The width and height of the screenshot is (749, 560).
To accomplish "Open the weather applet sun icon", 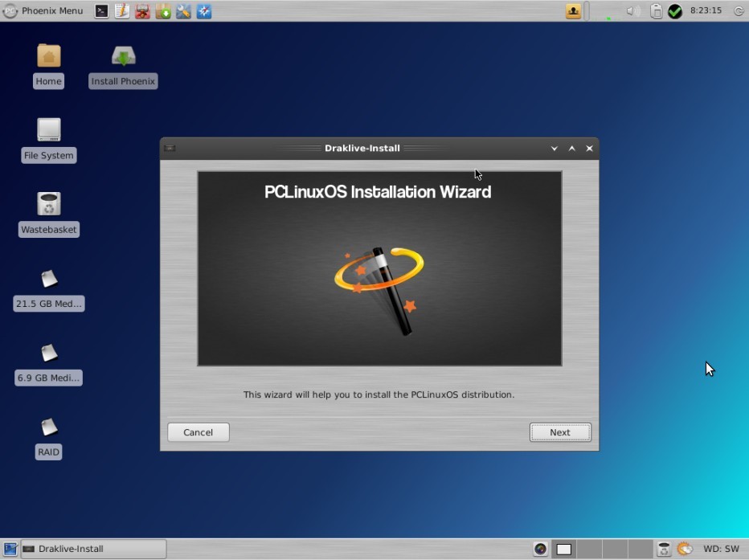I will (685, 549).
